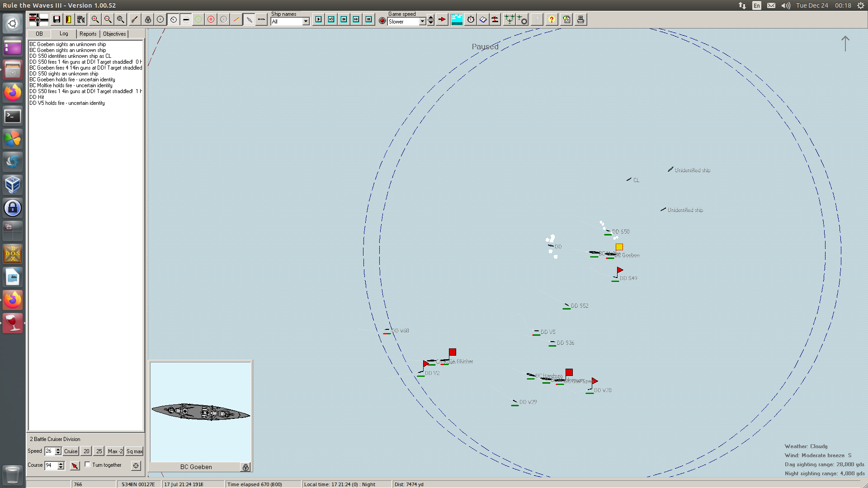
Task: Click the open book icon
Action: click(x=483, y=19)
